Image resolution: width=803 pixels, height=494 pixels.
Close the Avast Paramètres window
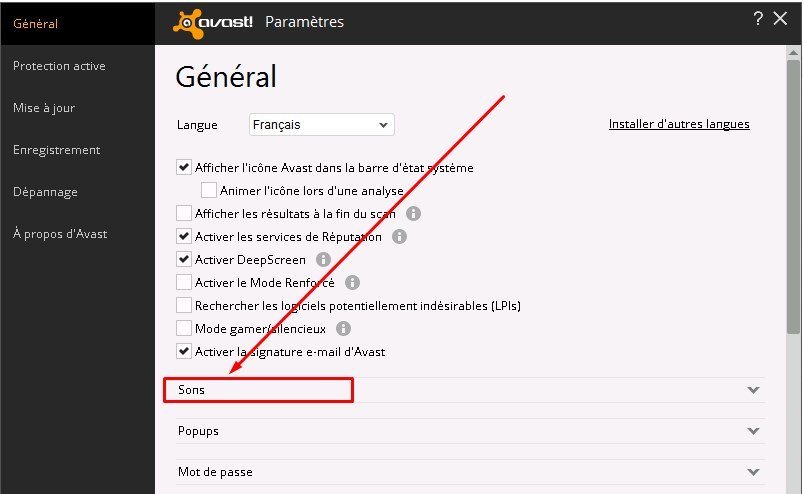[781, 18]
